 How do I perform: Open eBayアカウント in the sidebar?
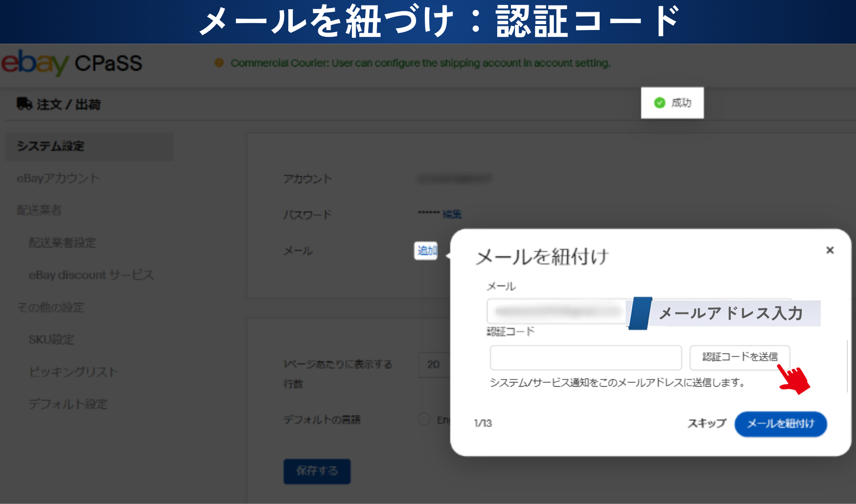click(x=58, y=178)
